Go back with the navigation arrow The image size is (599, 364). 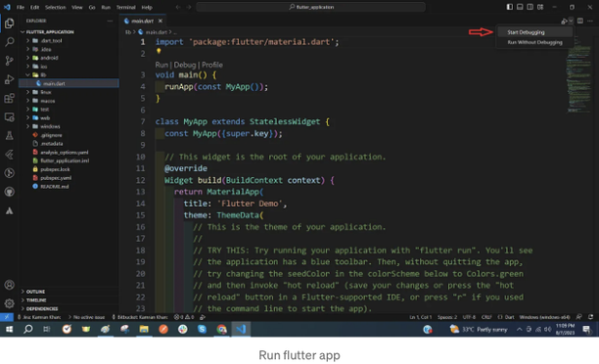click(x=178, y=7)
